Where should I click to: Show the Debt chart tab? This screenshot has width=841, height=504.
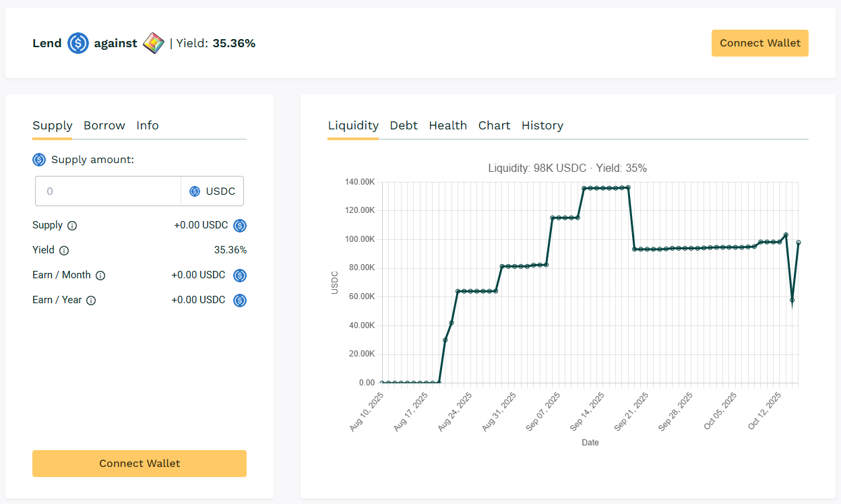404,125
